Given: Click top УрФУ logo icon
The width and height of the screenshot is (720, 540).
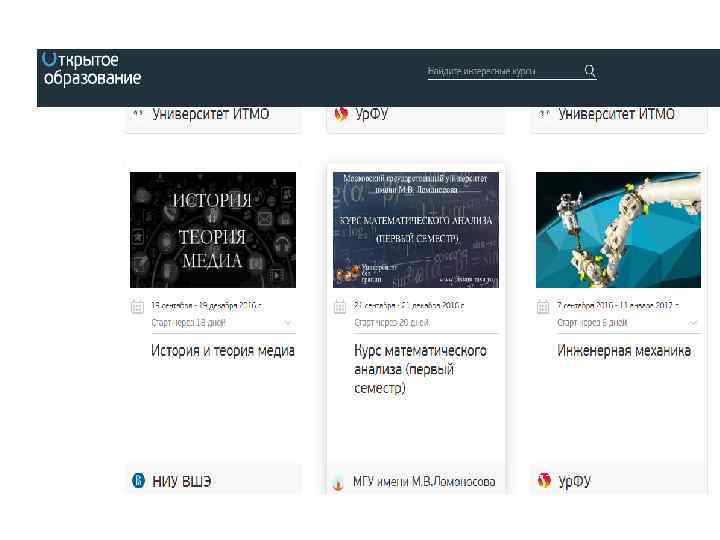Looking at the screenshot, I should (x=341, y=114).
